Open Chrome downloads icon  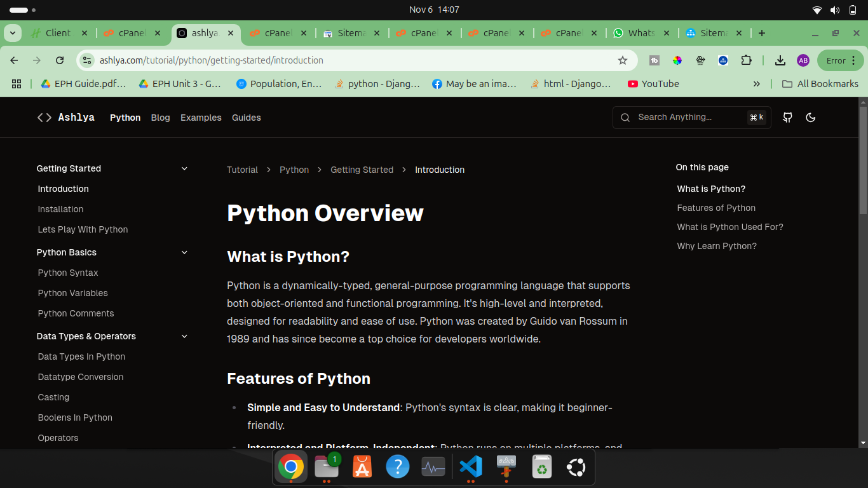tap(780, 60)
